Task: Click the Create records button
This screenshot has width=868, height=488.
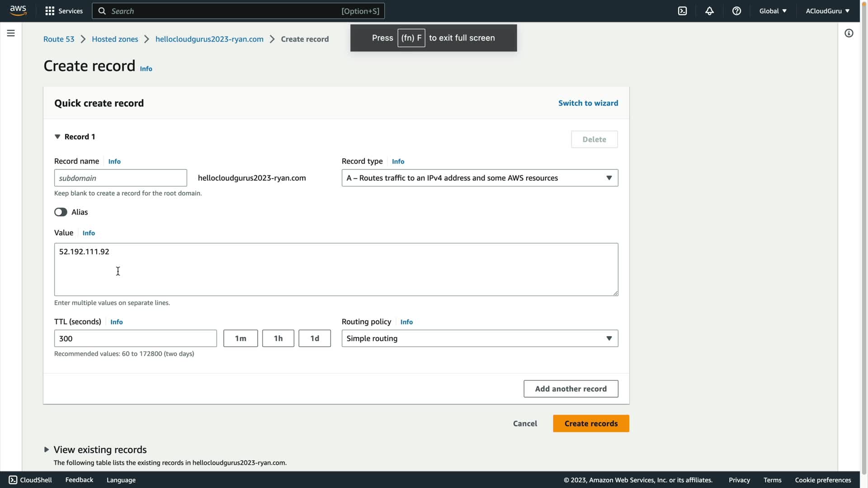Action: point(590,423)
